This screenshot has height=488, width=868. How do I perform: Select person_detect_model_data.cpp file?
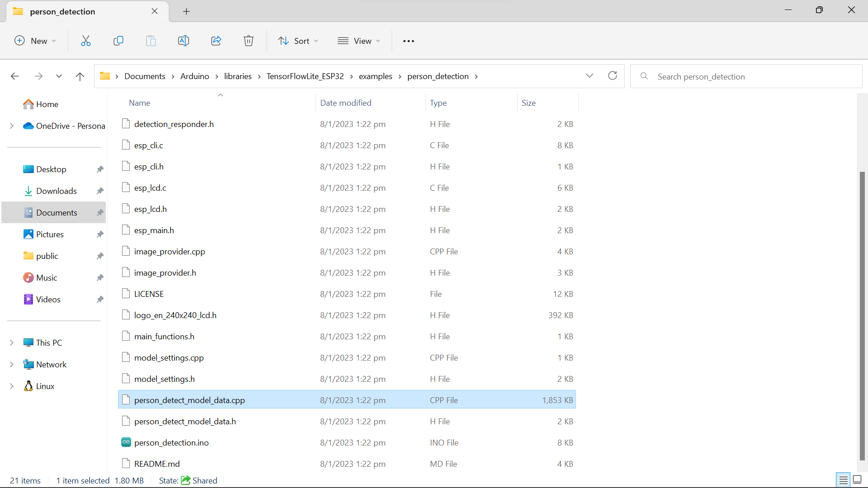189,400
